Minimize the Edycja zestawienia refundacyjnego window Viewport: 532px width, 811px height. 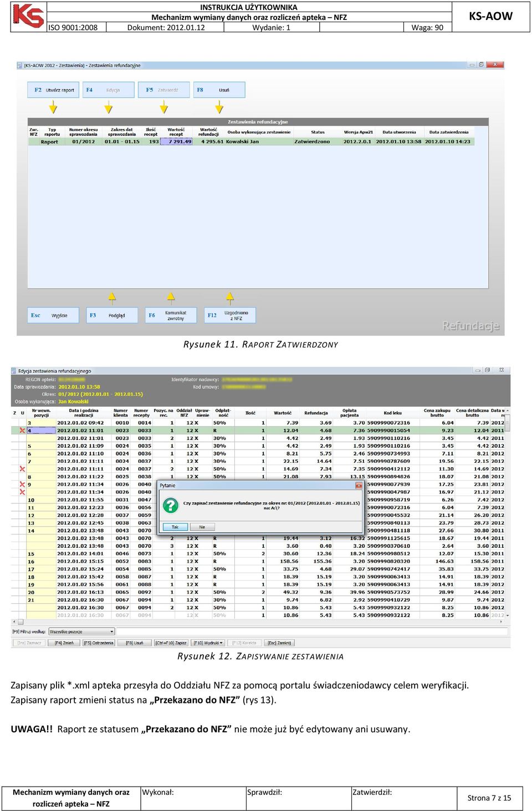coord(477,370)
